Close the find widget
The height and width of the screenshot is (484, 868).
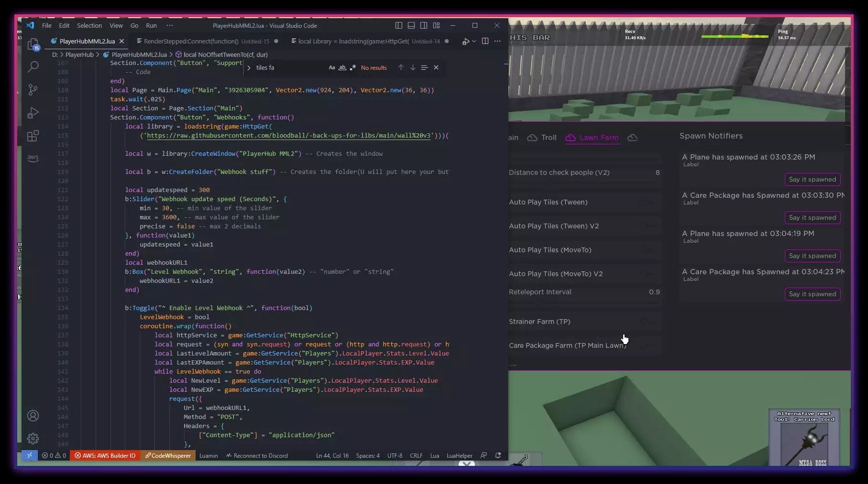[436, 67]
